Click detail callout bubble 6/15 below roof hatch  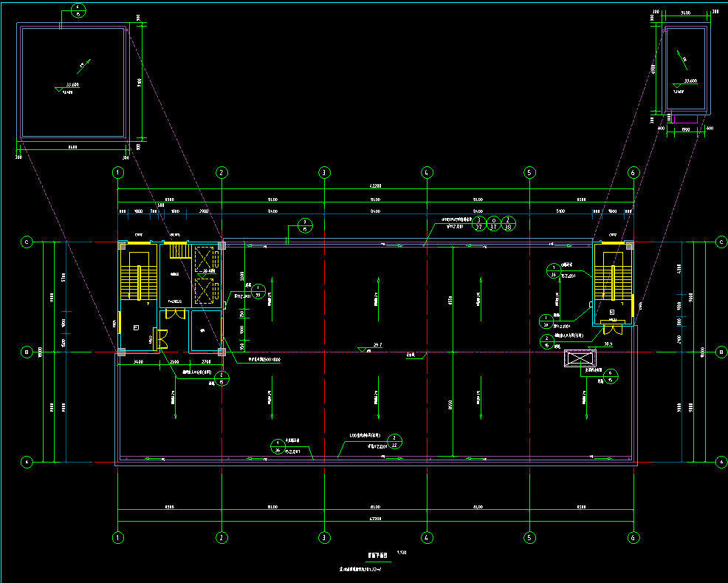(x=610, y=377)
